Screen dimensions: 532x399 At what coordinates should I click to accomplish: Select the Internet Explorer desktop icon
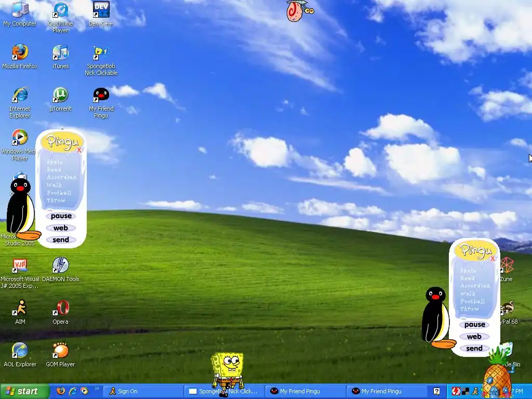(x=20, y=103)
